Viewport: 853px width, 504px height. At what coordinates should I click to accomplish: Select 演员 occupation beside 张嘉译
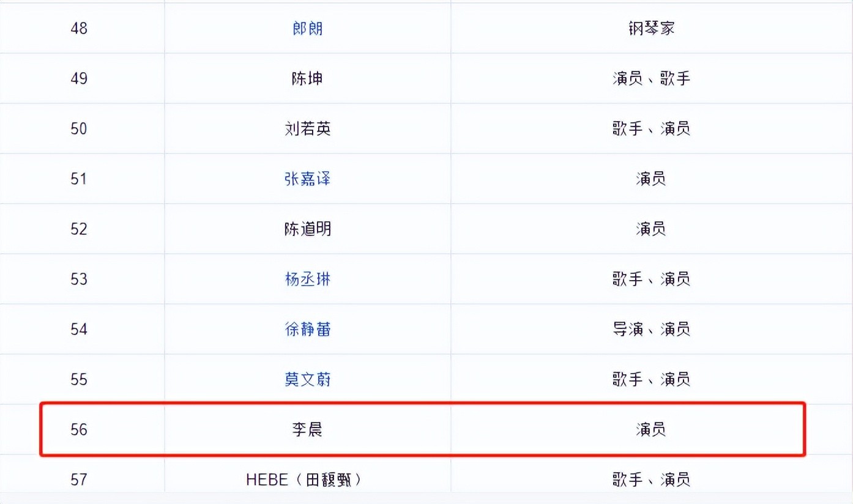650,179
